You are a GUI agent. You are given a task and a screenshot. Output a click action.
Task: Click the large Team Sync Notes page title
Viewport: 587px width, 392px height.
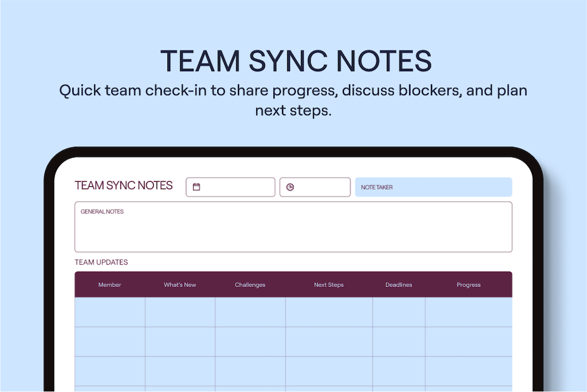click(x=295, y=61)
